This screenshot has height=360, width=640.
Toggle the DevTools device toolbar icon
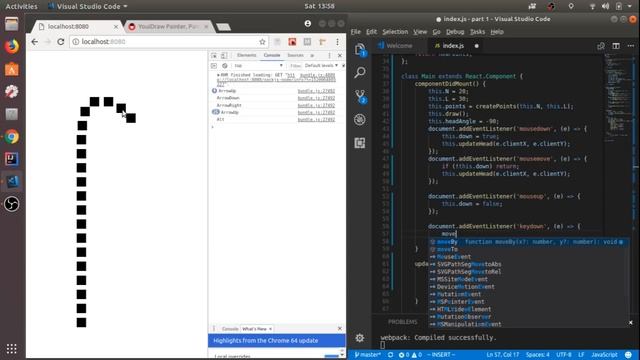pos(224,55)
